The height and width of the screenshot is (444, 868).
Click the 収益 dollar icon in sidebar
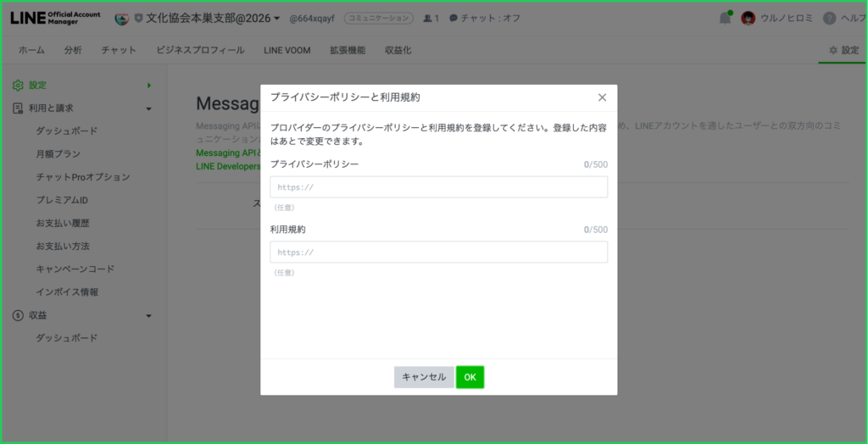(18, 315)
